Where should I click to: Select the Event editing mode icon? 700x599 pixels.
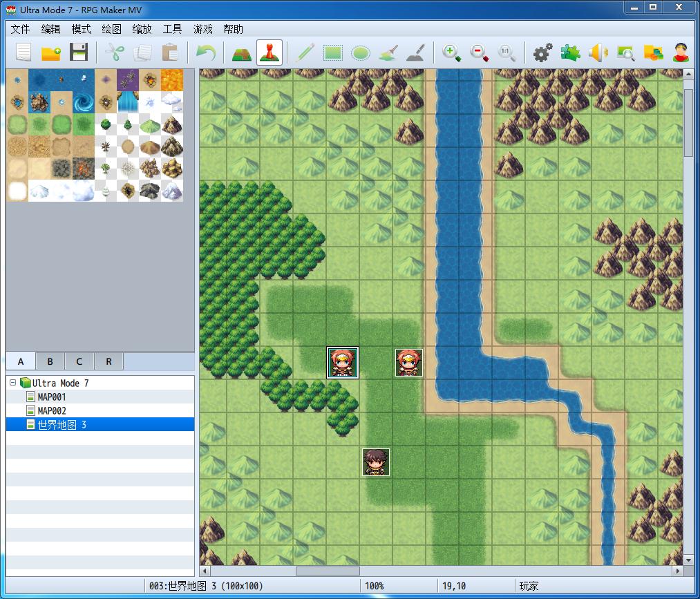click(269, 53)
